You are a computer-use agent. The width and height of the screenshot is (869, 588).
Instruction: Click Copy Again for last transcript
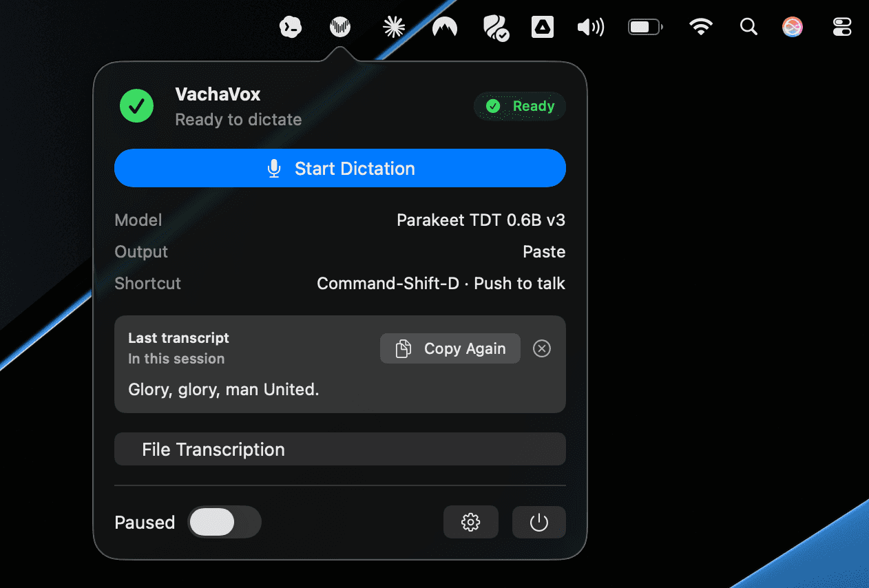(450, 348)
